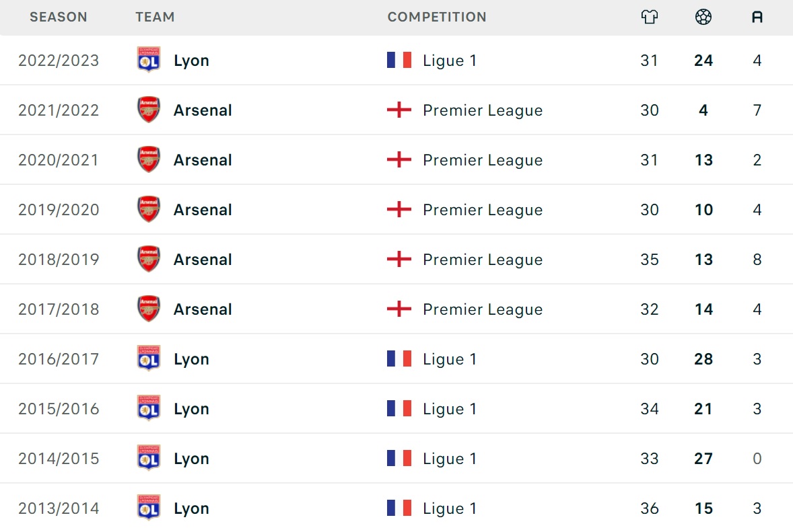Click the COMPETITION column header
Screen dimensions: 793x532
[x=437, y=17]
